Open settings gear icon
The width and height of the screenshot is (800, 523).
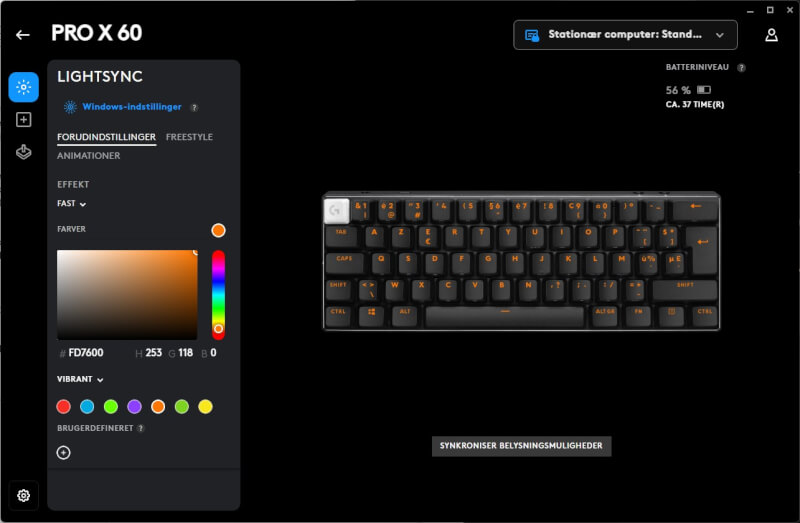23,495
